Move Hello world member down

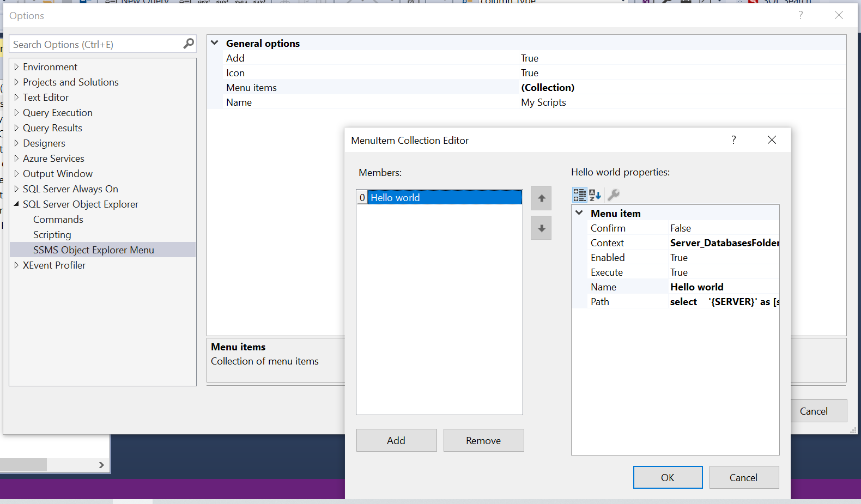pyautogui.click(x=541, y=228)
